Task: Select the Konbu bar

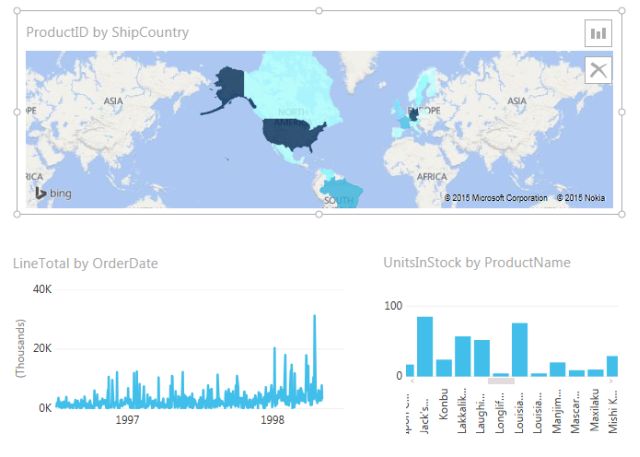Action: point(444,367)
